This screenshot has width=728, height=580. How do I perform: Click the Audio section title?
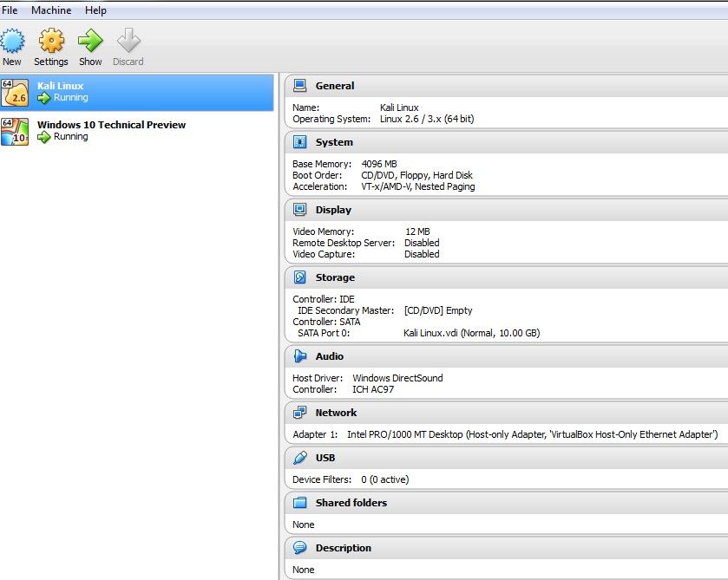(330, 356)
